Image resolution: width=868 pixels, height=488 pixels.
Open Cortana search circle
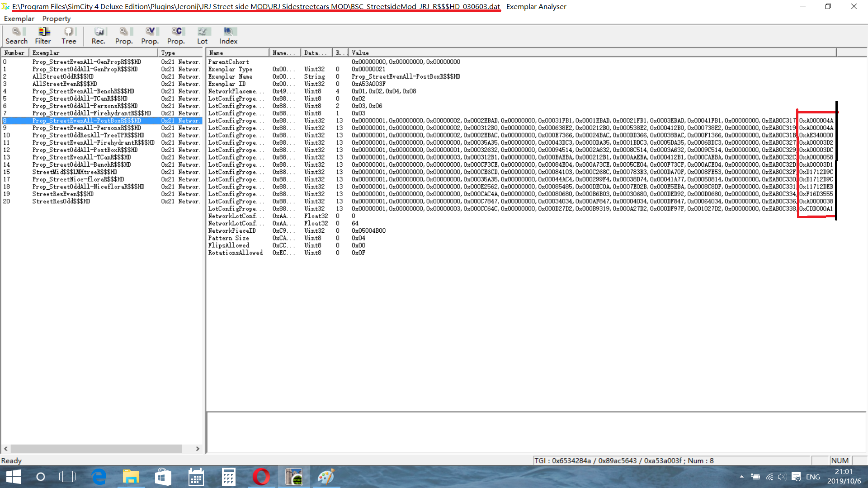[x=41, y=477]
